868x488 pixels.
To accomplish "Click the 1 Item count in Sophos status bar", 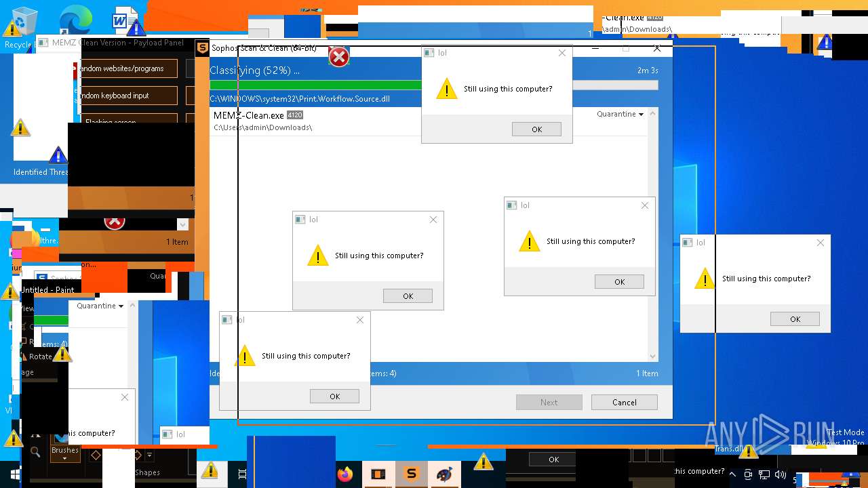I will [x=647, y=373].
